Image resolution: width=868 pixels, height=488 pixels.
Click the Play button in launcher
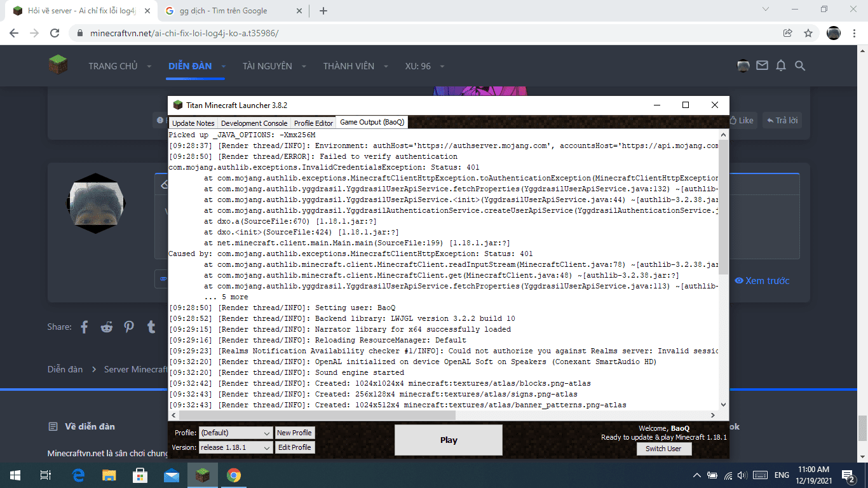(x=449, y=440)
